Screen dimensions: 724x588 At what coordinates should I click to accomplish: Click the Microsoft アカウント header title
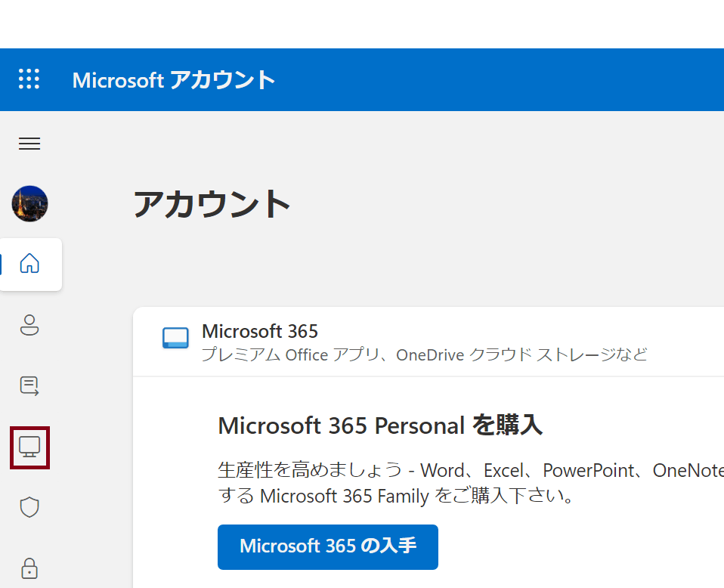tap(174, 80)
